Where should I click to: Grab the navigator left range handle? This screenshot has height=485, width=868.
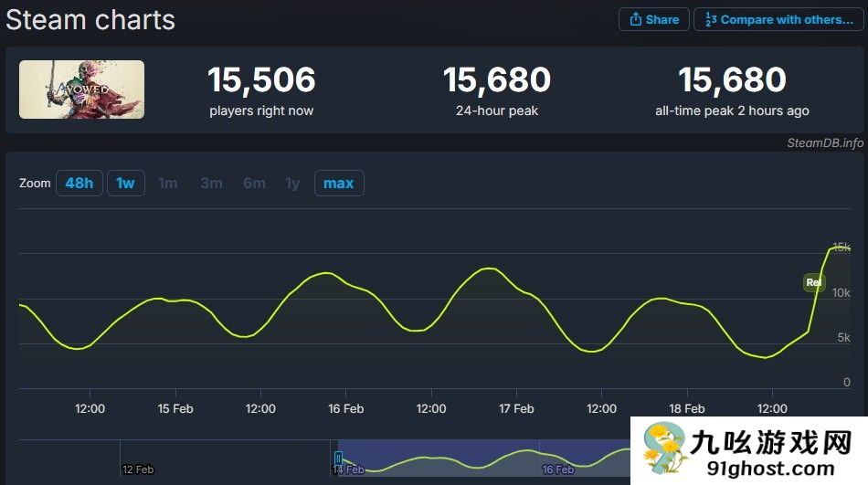coord(338,459)
